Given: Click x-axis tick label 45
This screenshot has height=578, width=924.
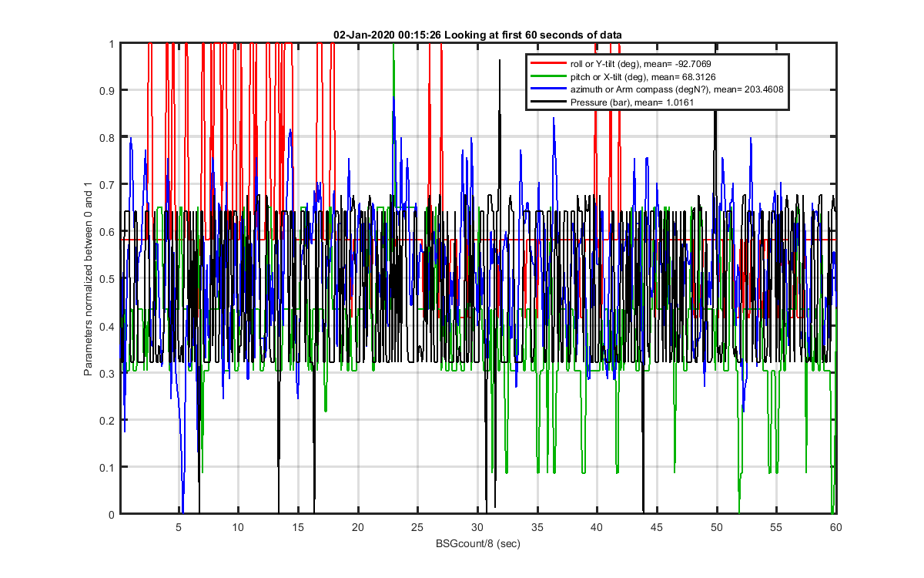Looking at the screenshot, I should click(x=657, y=527).
